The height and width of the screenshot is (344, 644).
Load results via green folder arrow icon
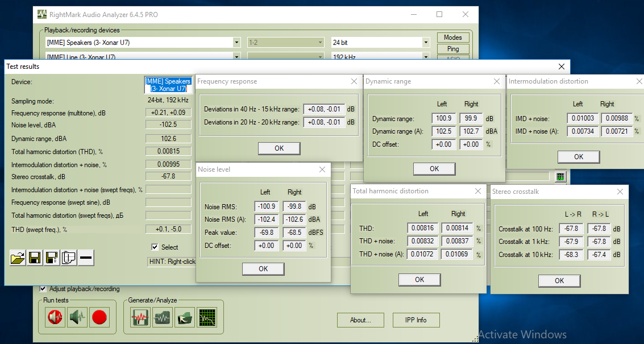pos(184,317)
